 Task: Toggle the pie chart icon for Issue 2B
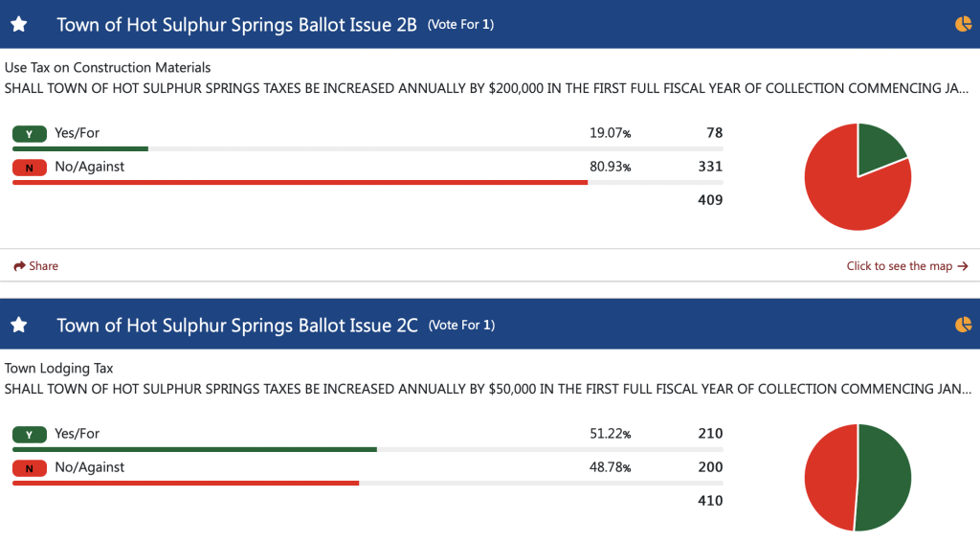tap(963, 24)
